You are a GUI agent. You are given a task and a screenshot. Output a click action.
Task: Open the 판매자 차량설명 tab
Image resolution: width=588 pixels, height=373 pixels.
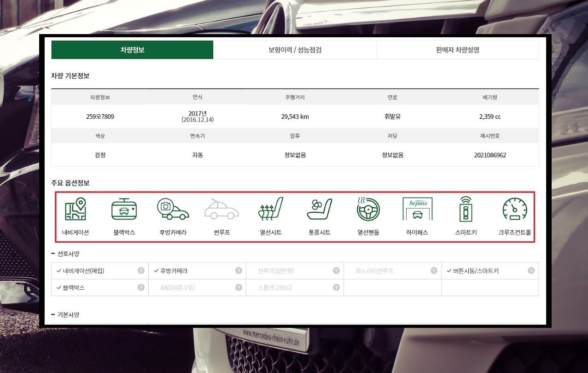pyautogui.click(x=457, y=50)
